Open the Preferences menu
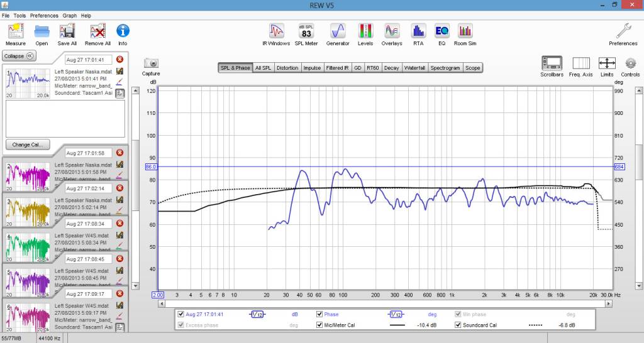 pyautogui.click(x=44, y=15)
